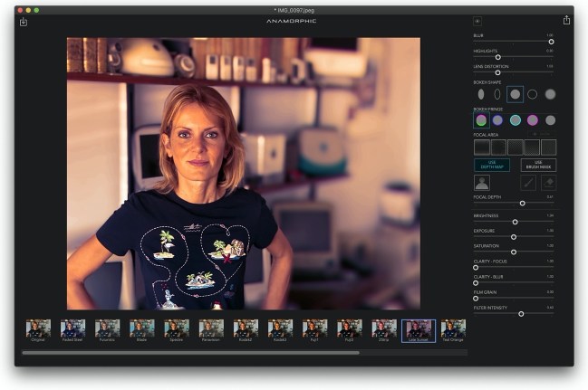Select the brush mask paint tool
Screen dimensions: 588x390
528,183
